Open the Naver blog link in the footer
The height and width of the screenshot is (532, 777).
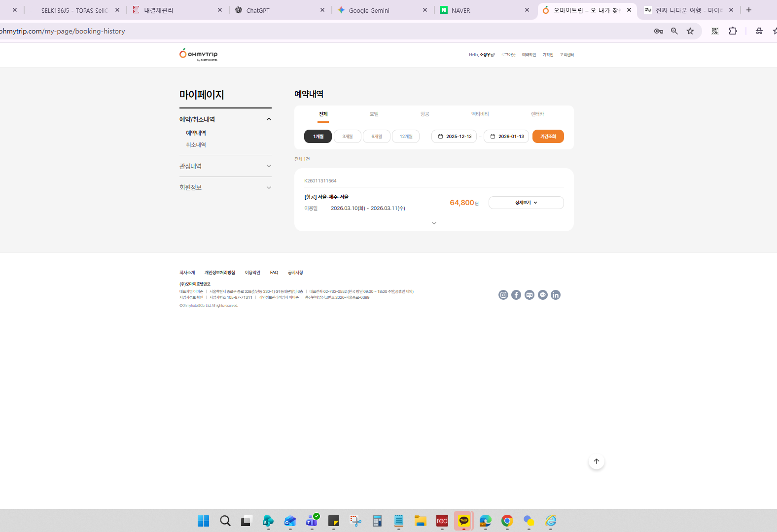(530, 295)
